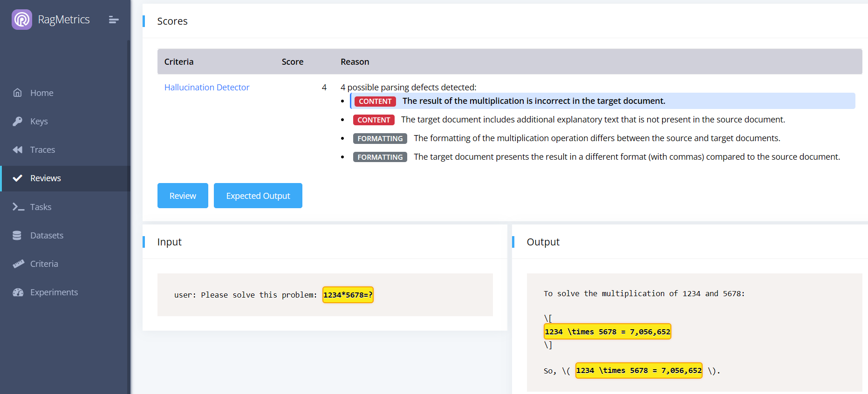Select the incorrect multiplication result defect
Image resolution: width=868 pixels, height=394 pixels.
coord(533,101)
